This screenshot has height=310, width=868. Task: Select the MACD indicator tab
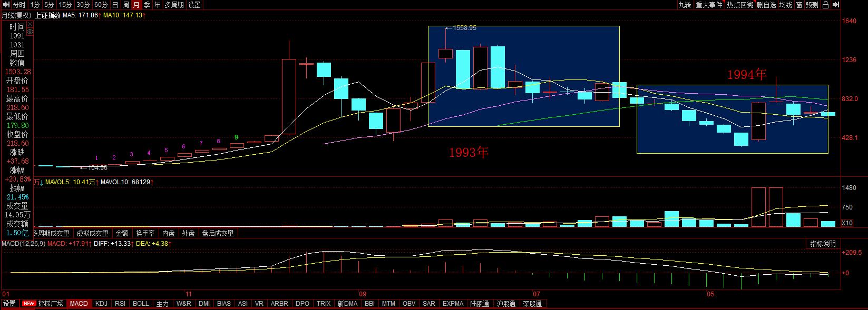click(79, 304)
